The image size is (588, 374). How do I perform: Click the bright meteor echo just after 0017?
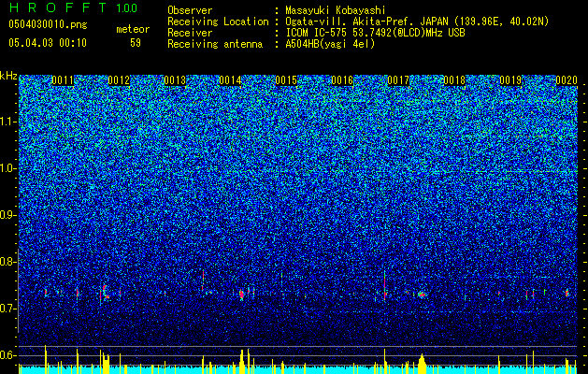[422, 295]
